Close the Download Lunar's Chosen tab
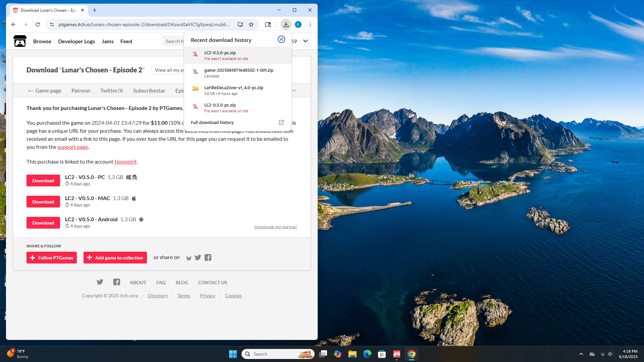 (x=83, y=10)
